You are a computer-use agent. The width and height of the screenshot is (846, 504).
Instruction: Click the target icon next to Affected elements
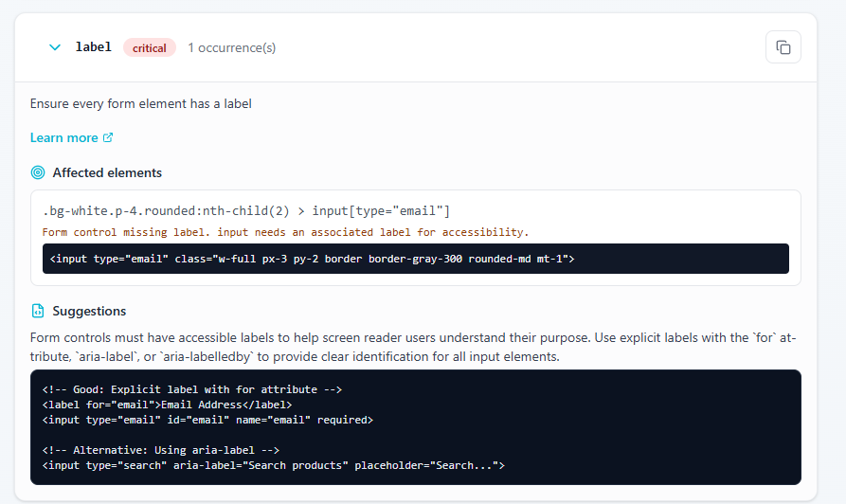[x=38, y=172]
